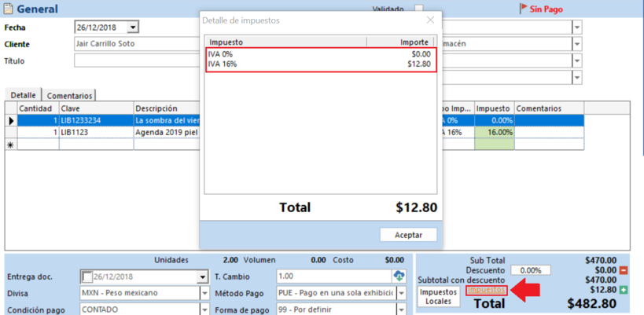Click the Agenda 2019 piel description cell
Viewport: 644px width, 315px height.
(167, 133)
